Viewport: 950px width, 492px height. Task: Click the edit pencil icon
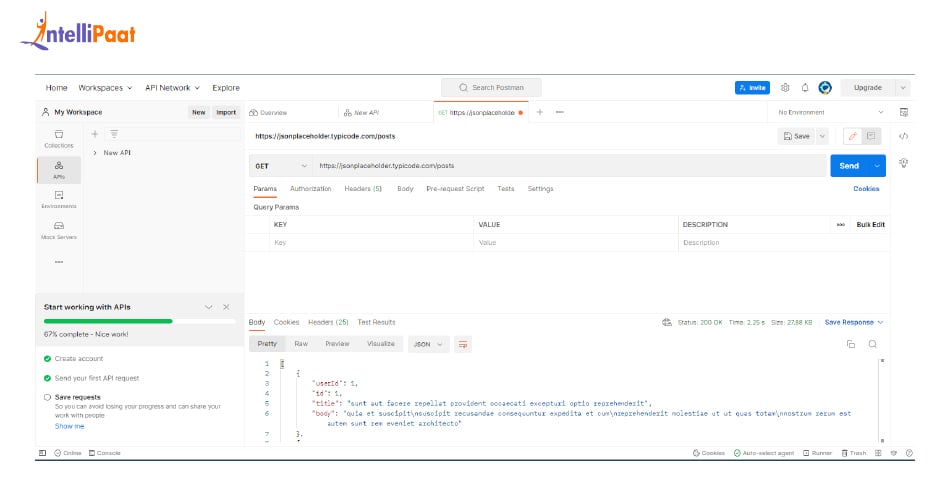tap(852, 136)
